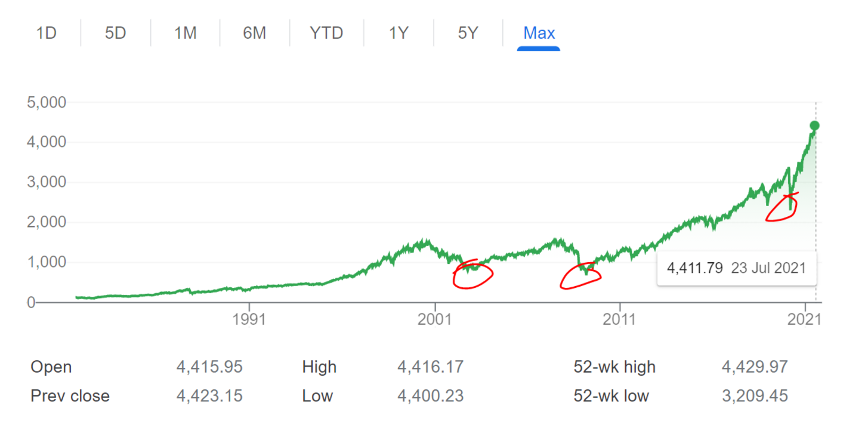Select the YTD range tab
This screenshot has width=868, height=430.
point(326,33)
